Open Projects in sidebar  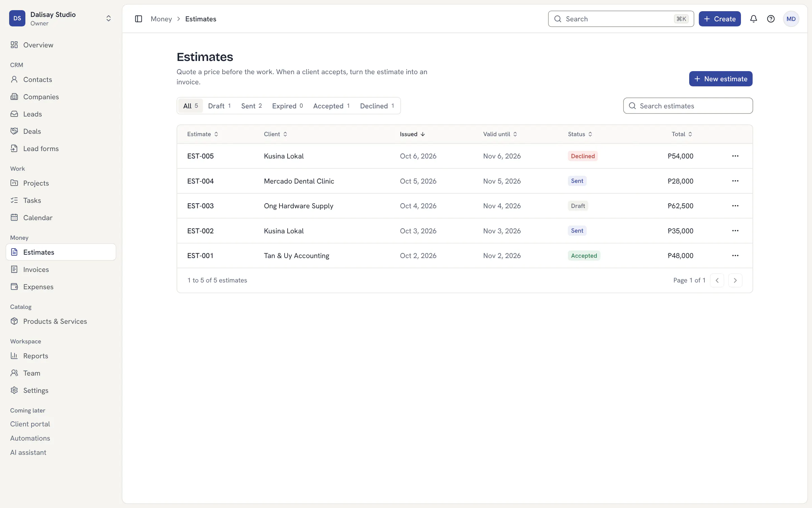coord(61,183)
